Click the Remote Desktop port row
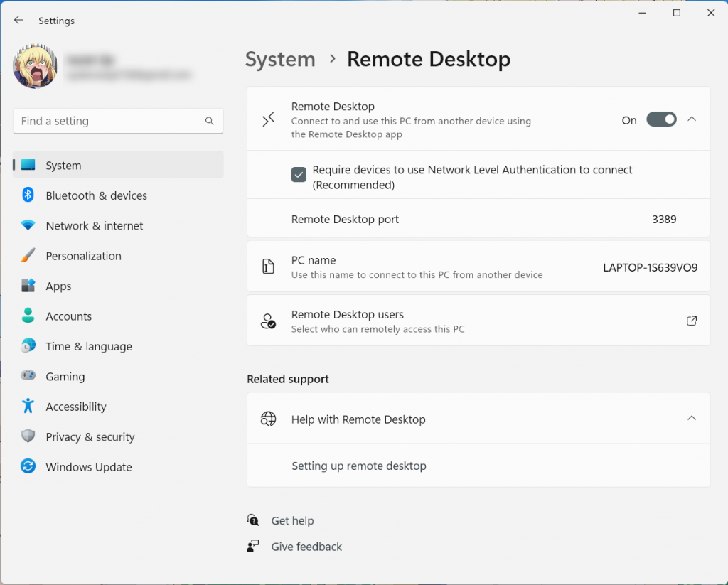The image size is (728, 585). [x=478, y=219]
